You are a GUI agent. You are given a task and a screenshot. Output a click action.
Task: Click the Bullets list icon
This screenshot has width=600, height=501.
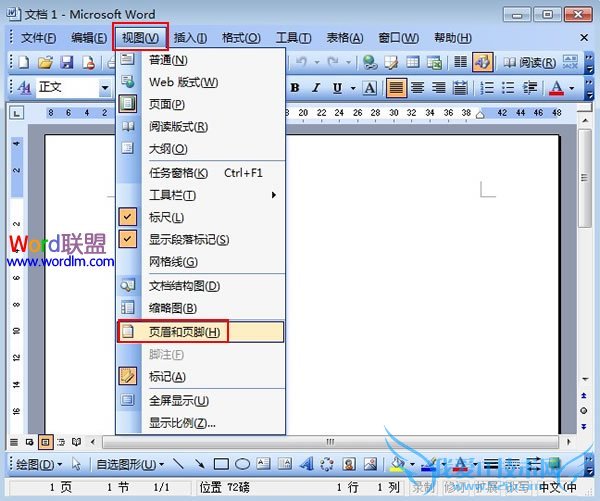(508, 88)
